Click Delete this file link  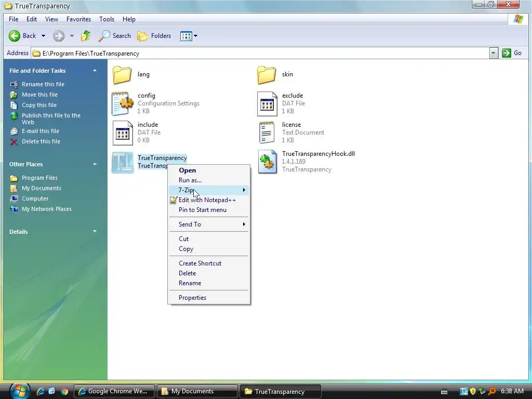41,141
